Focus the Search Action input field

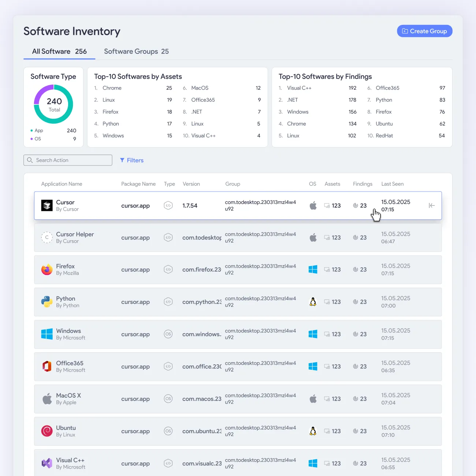pyautogui.click(x=68, y=160)
